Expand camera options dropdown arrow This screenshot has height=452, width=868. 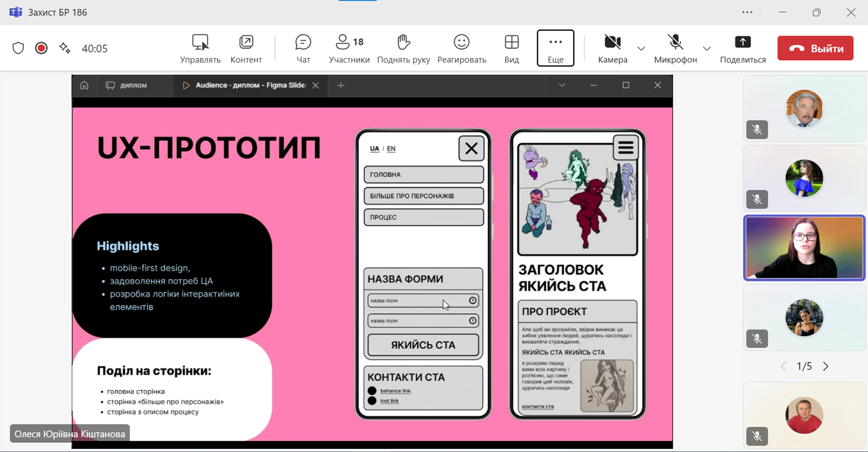click(x=641, y=48)
